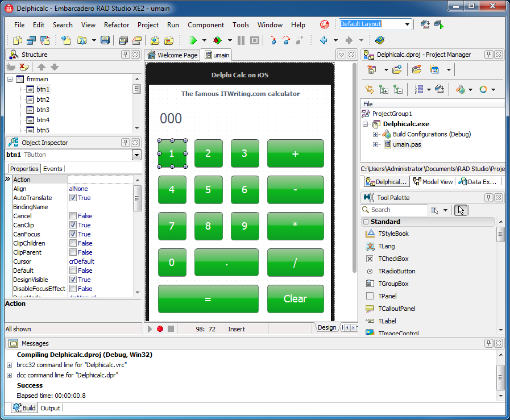Click the form designer vertical scrollbar
510x420 pixels.
pyautogui.click(x=354, y=168)
